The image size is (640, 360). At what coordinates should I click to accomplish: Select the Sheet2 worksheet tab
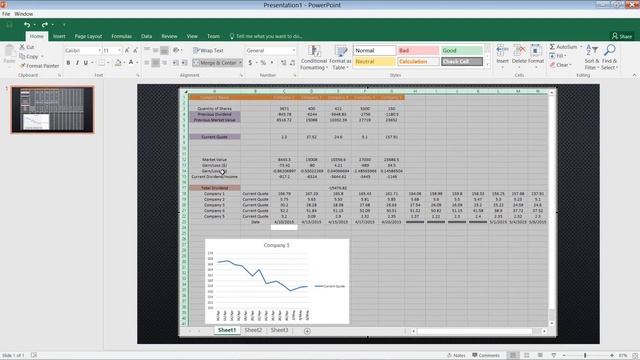click(253, 330)
